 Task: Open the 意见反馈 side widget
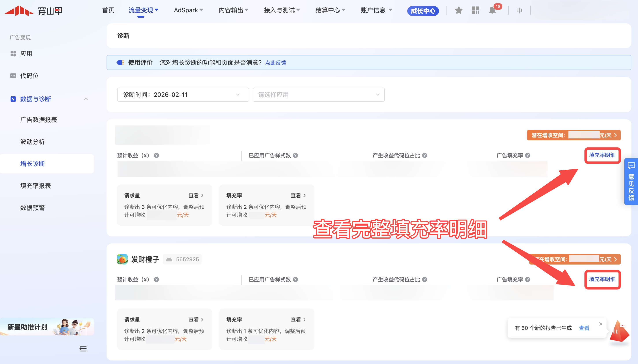[631, 182]
